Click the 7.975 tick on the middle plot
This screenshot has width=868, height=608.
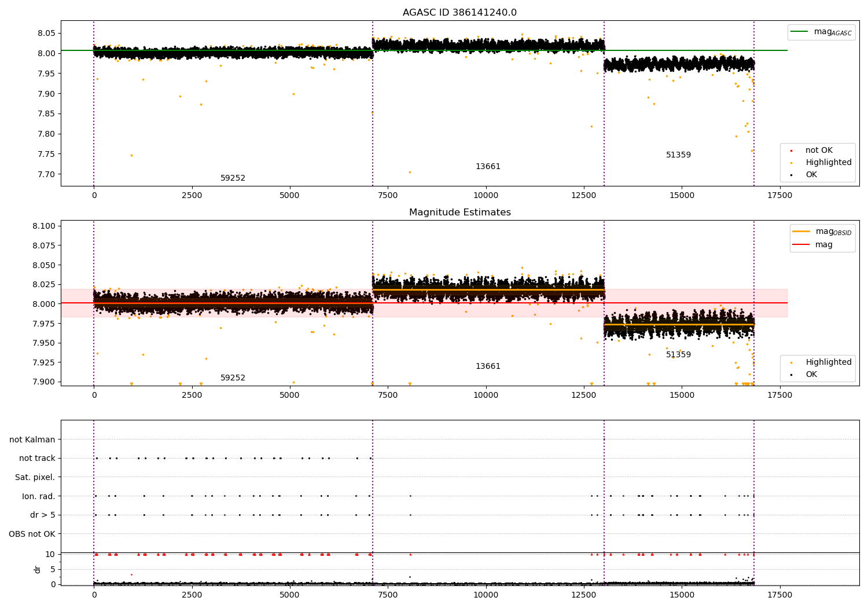pyautogui.click(x=43, y=324)
